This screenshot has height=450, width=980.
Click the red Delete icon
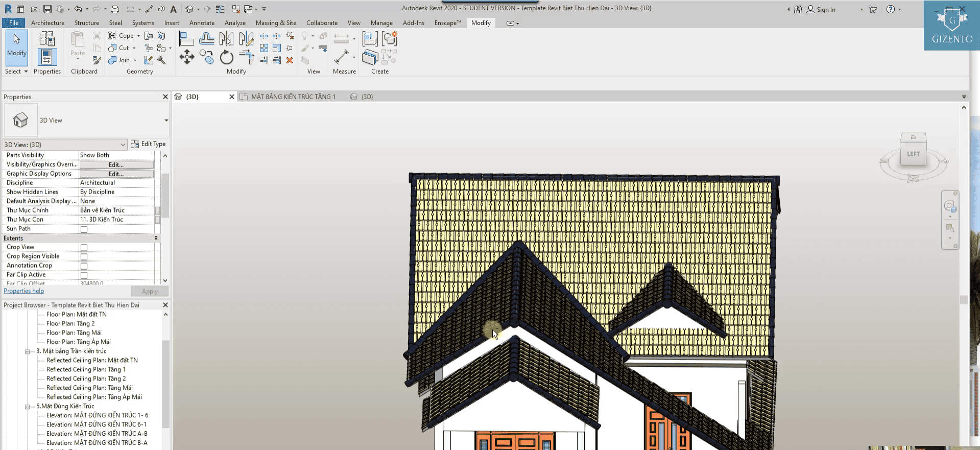click(290, 60)
